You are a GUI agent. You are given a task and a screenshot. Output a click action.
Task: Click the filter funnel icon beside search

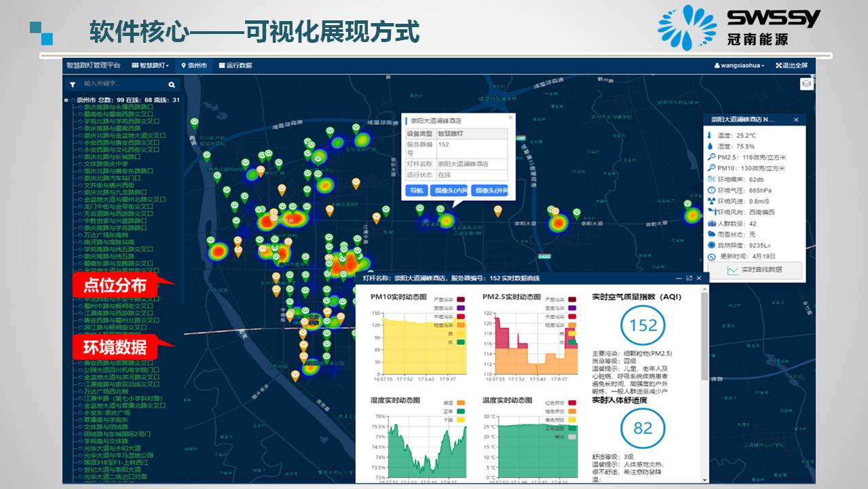[73, 85]
